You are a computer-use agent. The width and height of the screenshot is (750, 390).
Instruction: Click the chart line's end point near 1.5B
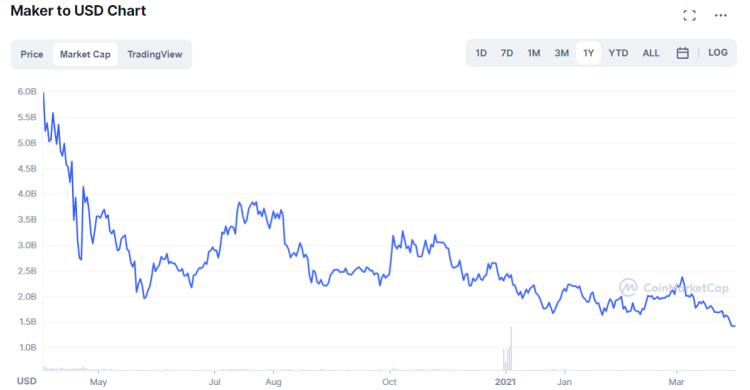[x=734, y=326]
